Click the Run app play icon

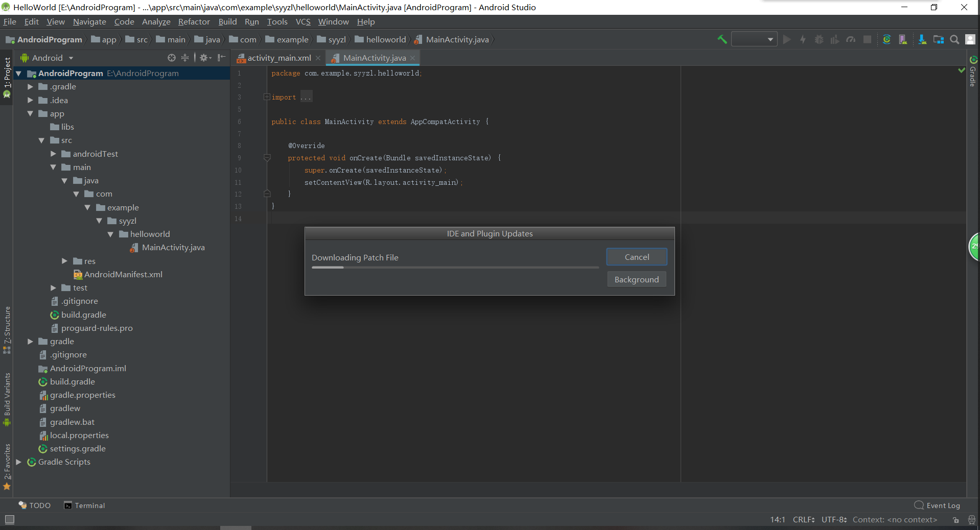tap(787, 39)
